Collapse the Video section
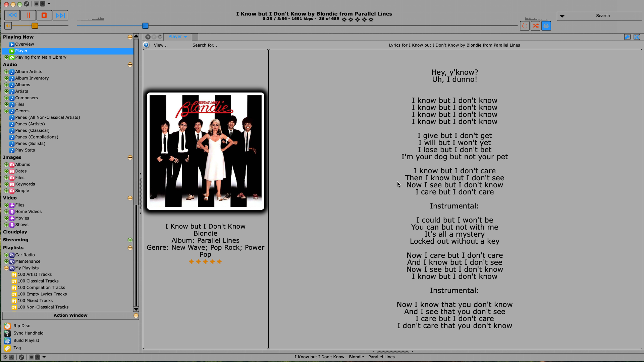 pos(130,198)
